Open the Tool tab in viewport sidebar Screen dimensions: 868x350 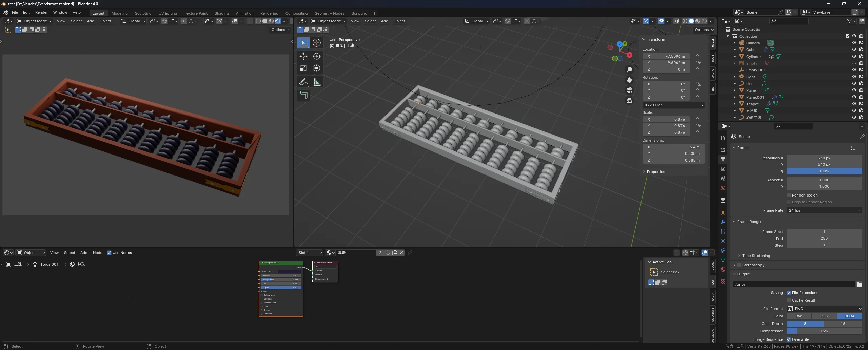coord(713,58)
